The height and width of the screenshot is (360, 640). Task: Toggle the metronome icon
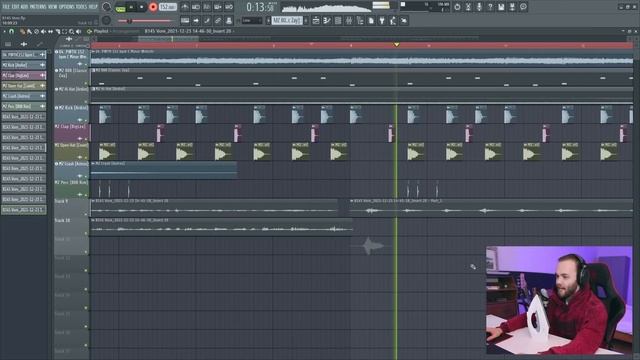(x=185, y=7)
